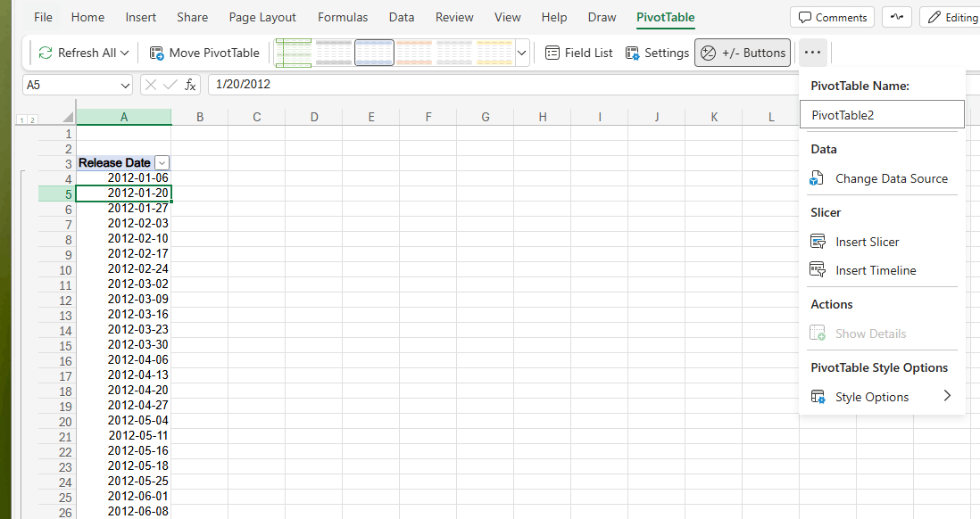The image size is (980, 519).
Task: Open PivotTable Settings
Action: 658,54
